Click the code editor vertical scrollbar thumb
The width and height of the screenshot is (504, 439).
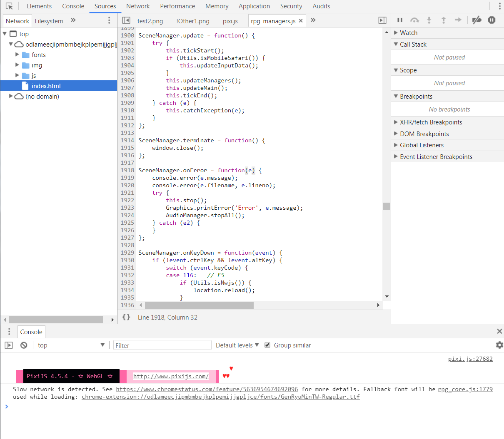point(387,206)
